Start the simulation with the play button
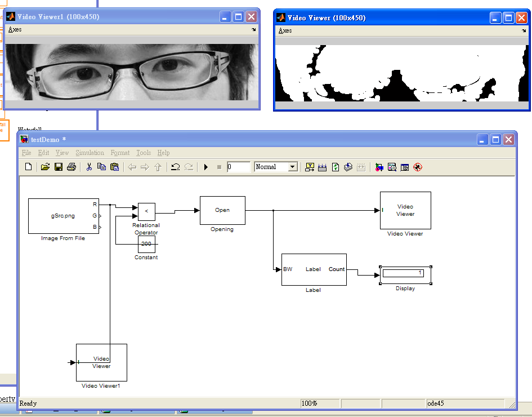Screen dimensions: 532x417 [x=205, y=167]
